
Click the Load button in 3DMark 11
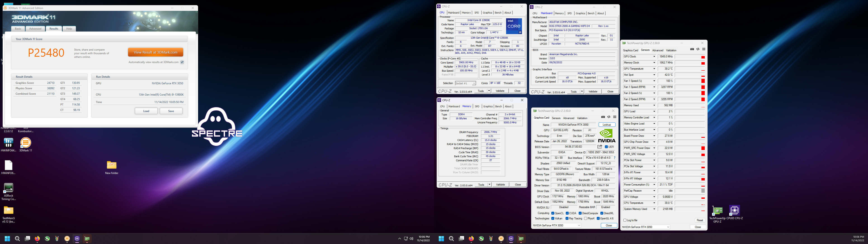pos(146,111)
